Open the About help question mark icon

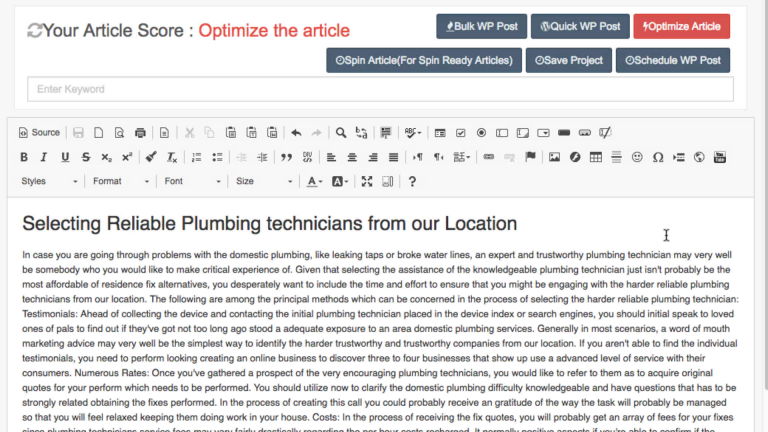click(412, 181)
